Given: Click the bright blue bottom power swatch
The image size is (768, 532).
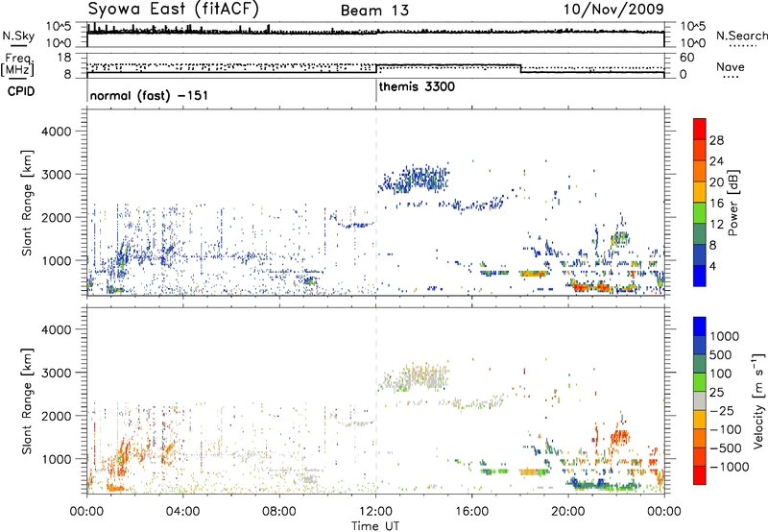Looking at the screenshot, I should coord(700,276).
